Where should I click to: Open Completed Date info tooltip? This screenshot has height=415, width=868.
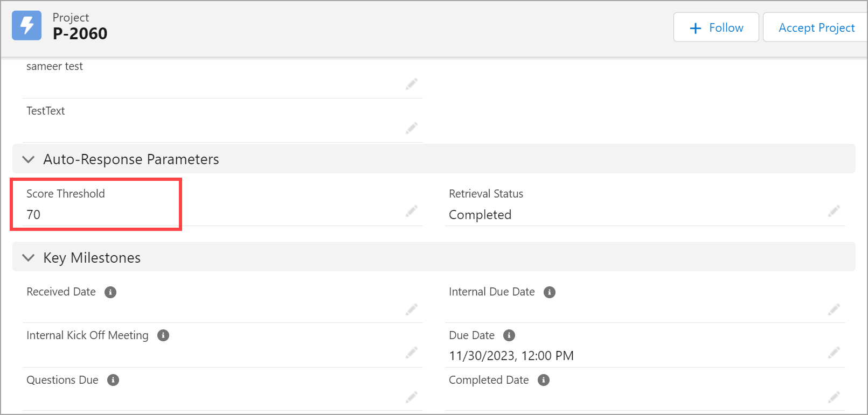pos(544,381)
